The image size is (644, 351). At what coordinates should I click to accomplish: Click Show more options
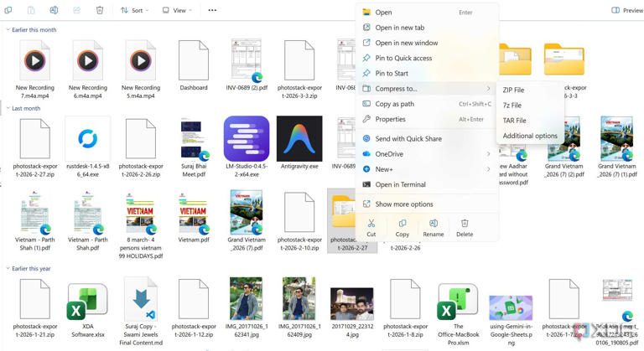click(427, 204)
